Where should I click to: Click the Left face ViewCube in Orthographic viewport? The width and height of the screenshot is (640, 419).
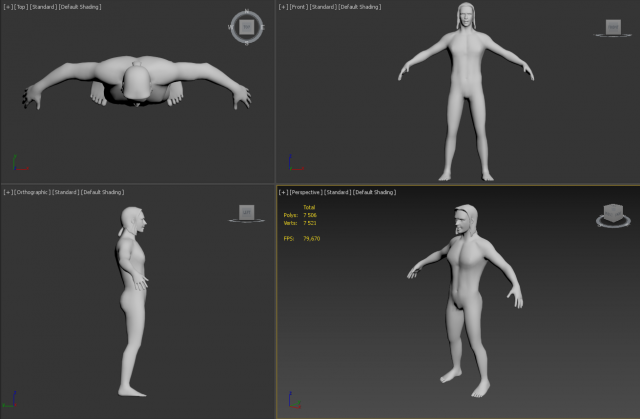pyautogui.click(x=247, y=212)
